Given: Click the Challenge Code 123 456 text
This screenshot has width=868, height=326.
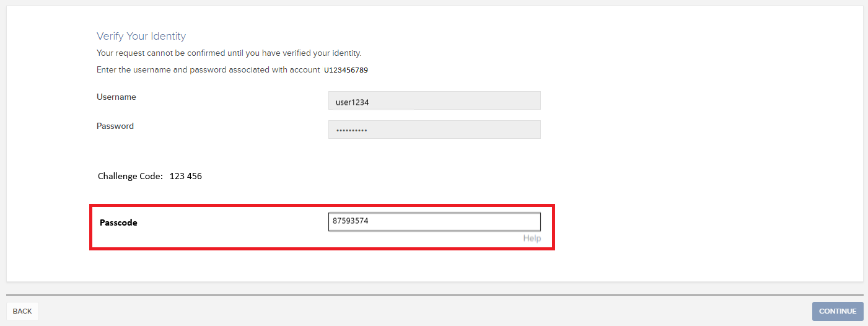Looking at the screenshot, I should pyautogui.click(x=150, y=176).
